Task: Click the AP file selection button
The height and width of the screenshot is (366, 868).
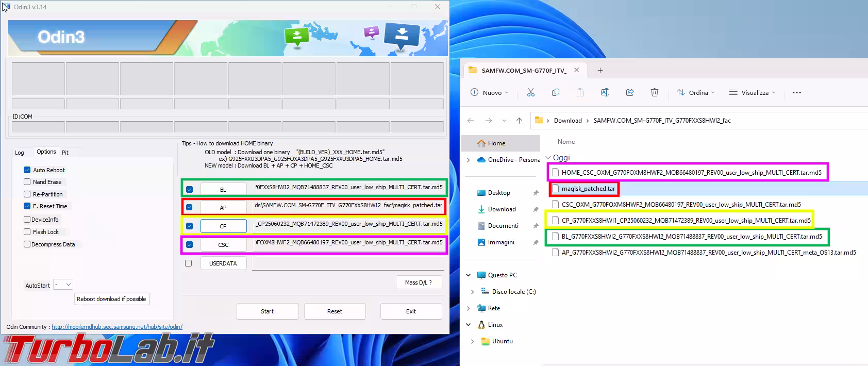Action: pyautogui.click(x=223, y=208)
